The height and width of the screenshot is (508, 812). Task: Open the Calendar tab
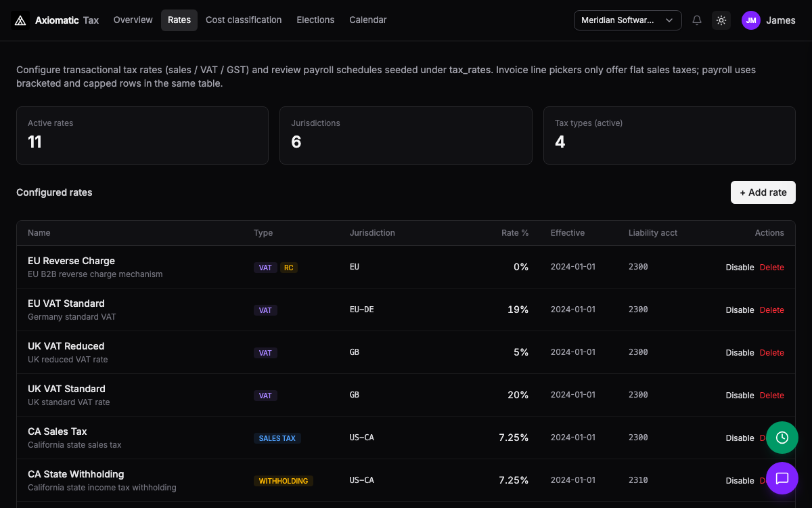point(368,20)
